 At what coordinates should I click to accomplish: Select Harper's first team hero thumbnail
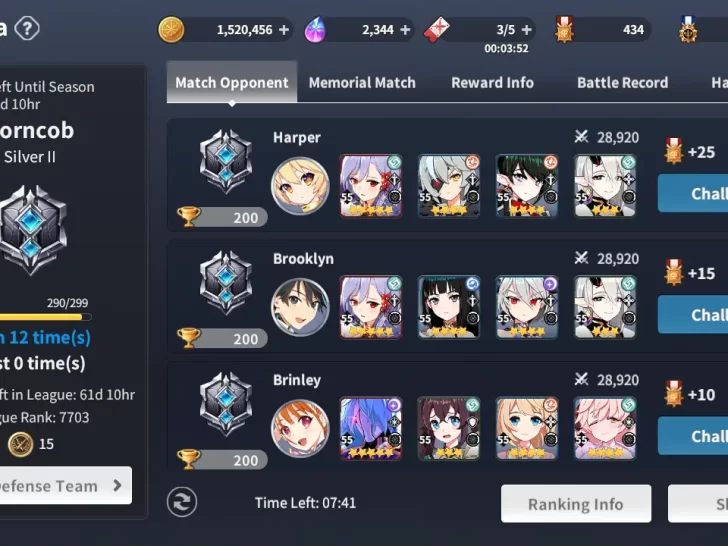click(371, 186)
